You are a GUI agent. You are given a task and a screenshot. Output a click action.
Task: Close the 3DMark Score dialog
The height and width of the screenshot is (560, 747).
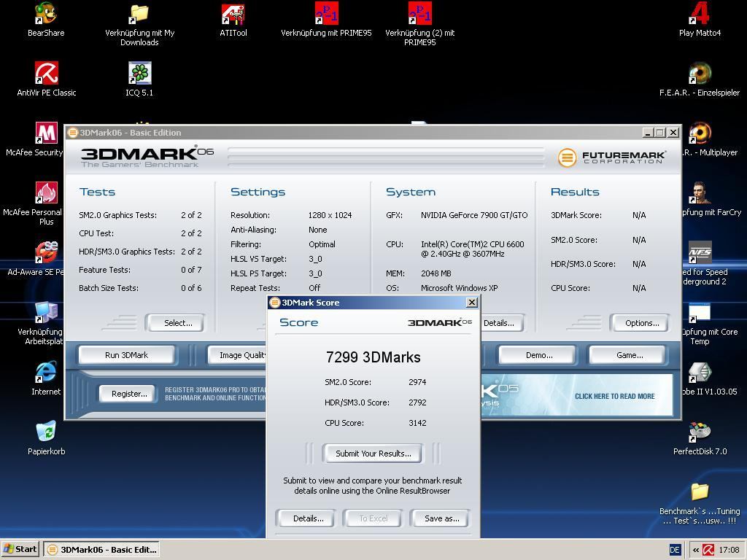click(472, 303)
